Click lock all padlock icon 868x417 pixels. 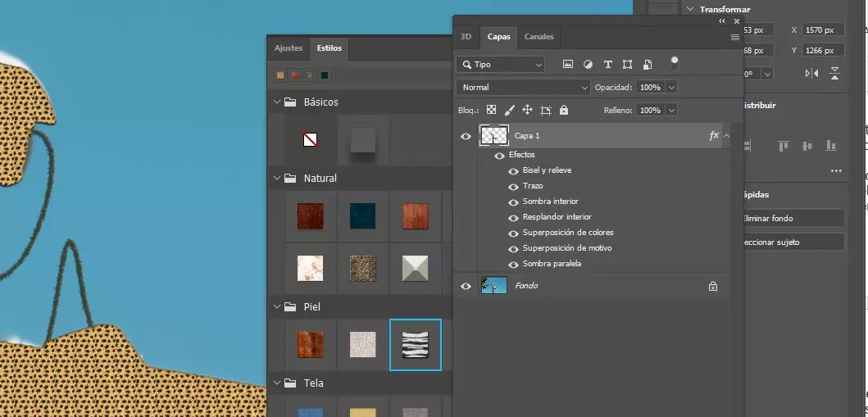tap(564, 110)
